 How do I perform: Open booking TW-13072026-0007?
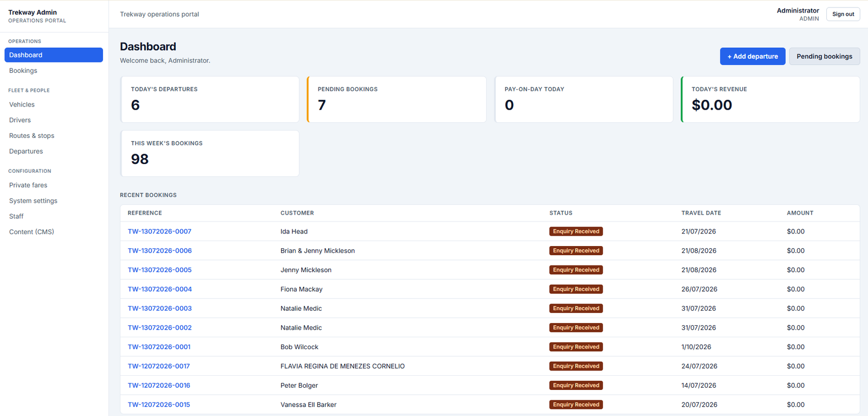point(159,231)
